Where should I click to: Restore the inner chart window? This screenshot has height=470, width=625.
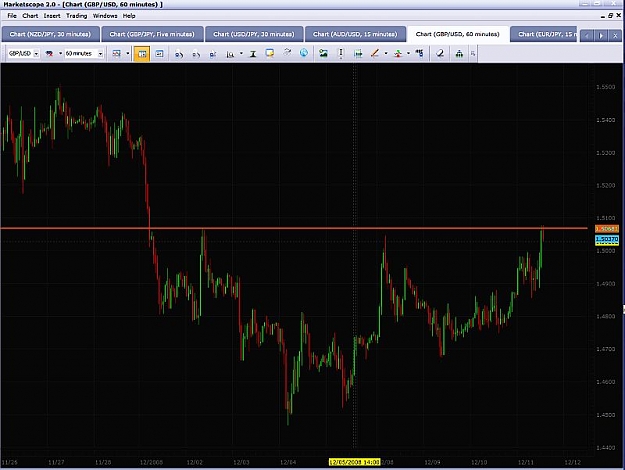(x=610, y=16)
